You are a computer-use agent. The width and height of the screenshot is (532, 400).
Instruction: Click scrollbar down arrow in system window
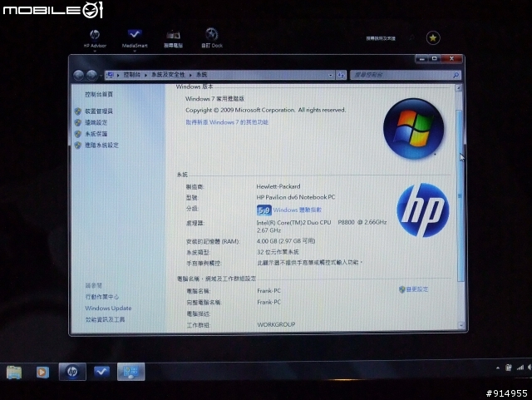(461, 325)
